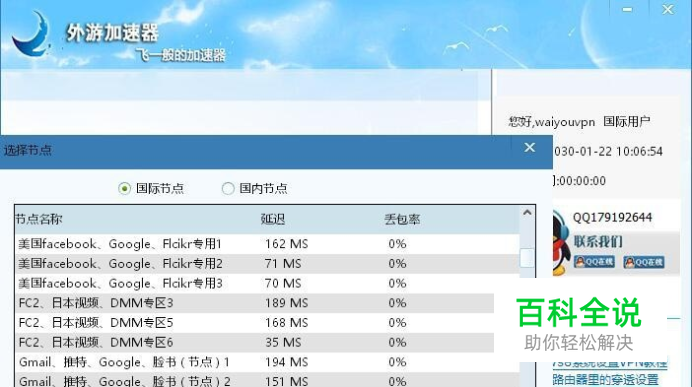The height and width of the screenshot is (387, 692).
Task: Click the 194 MS latency value
Action: [286, 362]
